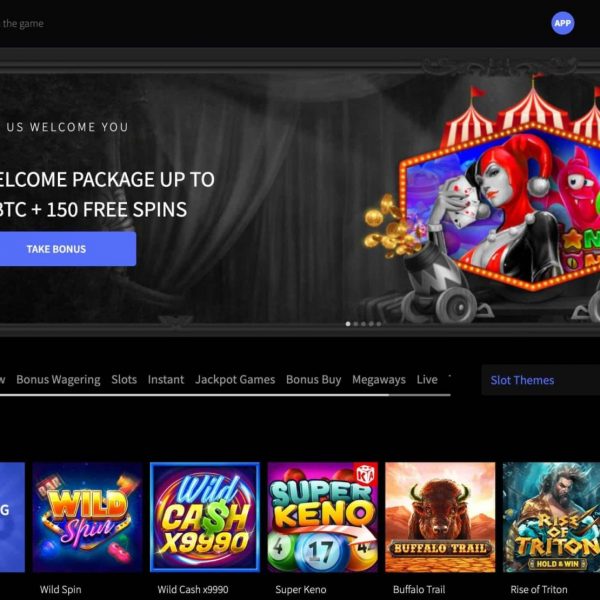This screenshot has width=600, height=600.
Task: Select the first banner carousel dot
Action: [x=348, y=324]
